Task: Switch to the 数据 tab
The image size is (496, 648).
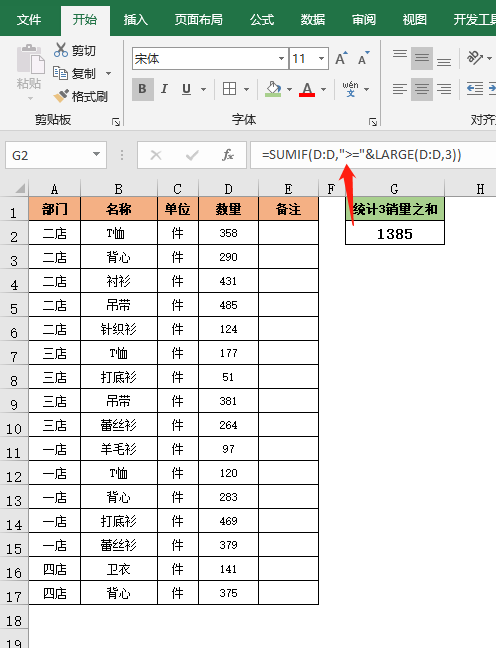Action: coord(313,19)
